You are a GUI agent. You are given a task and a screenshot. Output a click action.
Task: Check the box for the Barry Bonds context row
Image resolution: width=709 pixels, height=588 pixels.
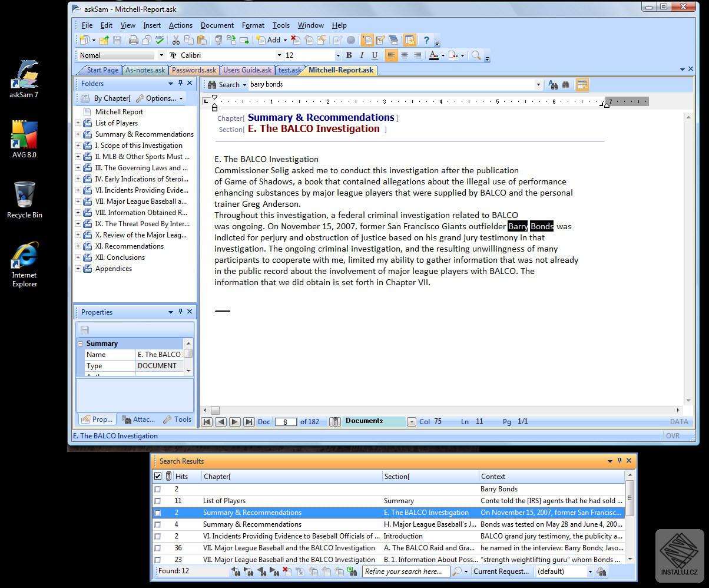click(157, 489)
